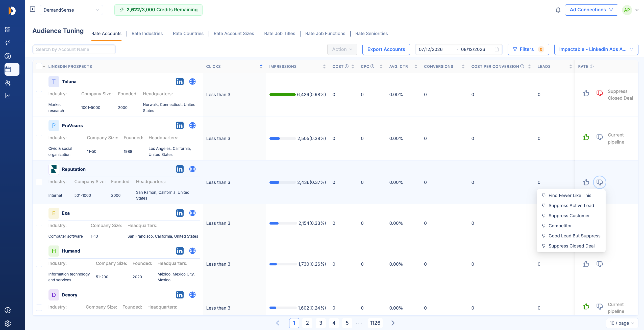Open the lightning bolt sidebar icon
644x330 pixels.
[8, 43]
